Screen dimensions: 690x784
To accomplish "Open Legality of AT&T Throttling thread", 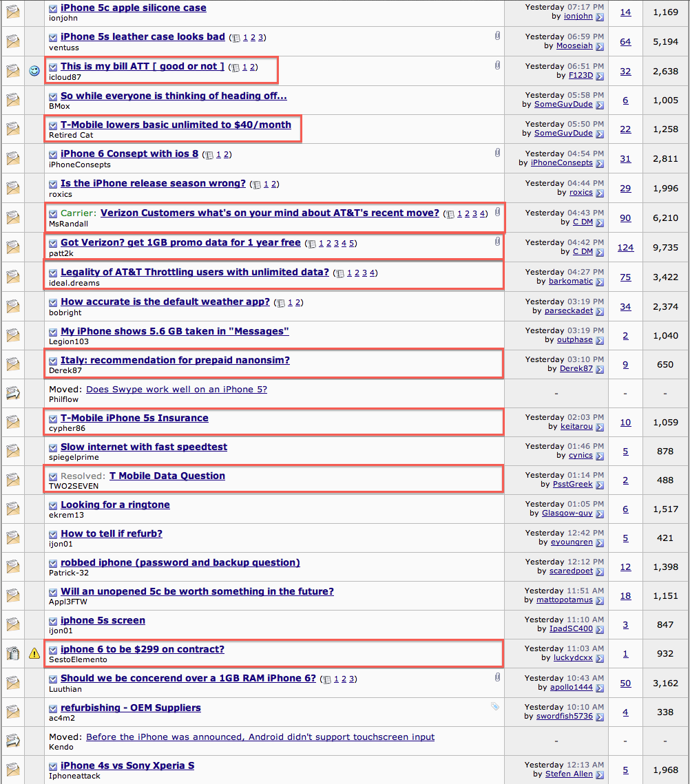I will pyautogui.click(x=195, y=272).
